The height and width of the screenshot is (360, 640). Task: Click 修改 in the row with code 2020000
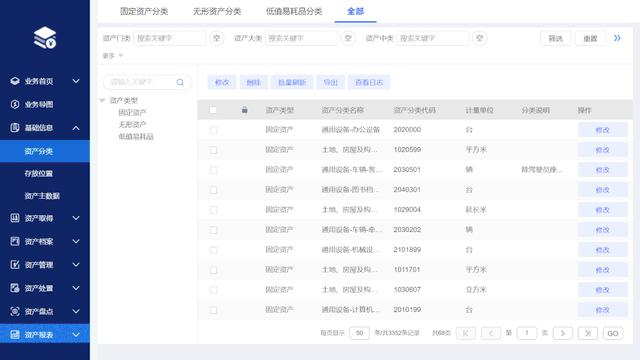602,130
